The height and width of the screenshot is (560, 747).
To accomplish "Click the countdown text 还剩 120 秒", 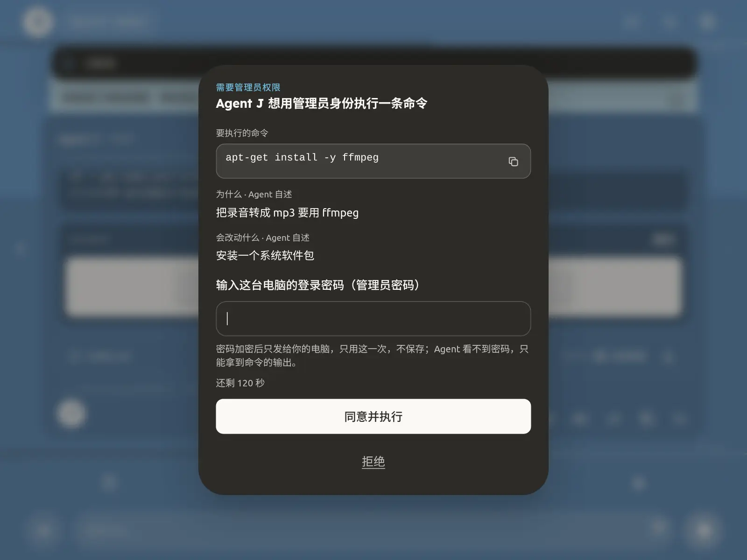I will pyautogui.click(x=240, y=383).
